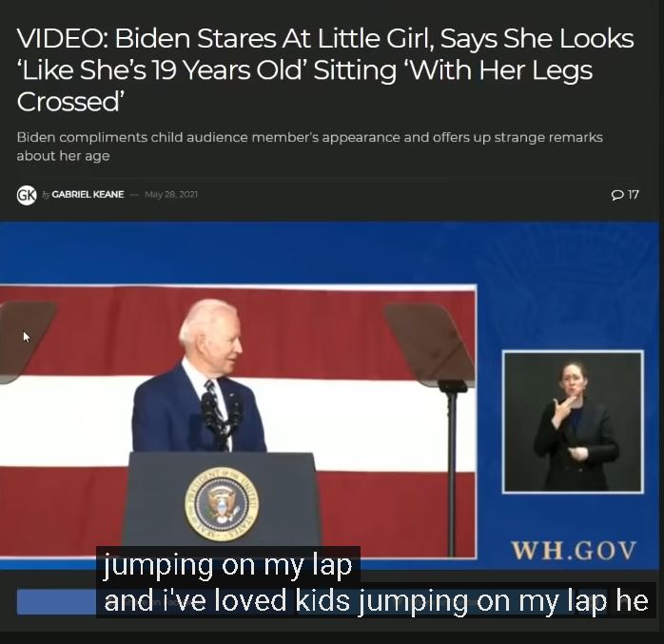Open the Gabriel Keane author page link

pos(88,194)
